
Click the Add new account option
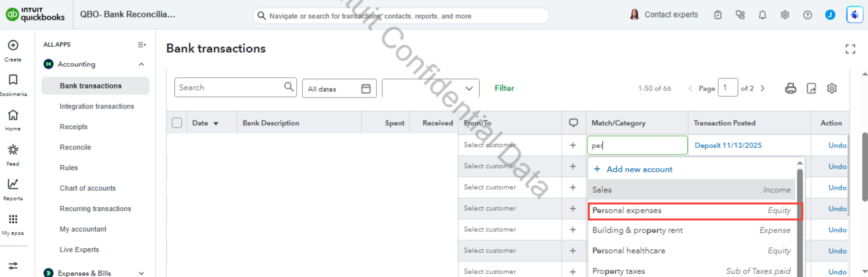(x=639, y=169)
